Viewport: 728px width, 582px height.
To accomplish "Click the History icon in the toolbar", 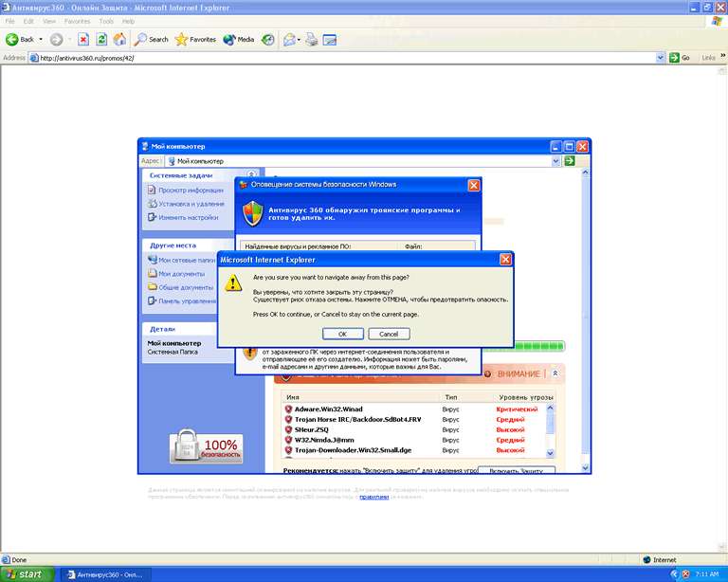I will click(268, 40).
